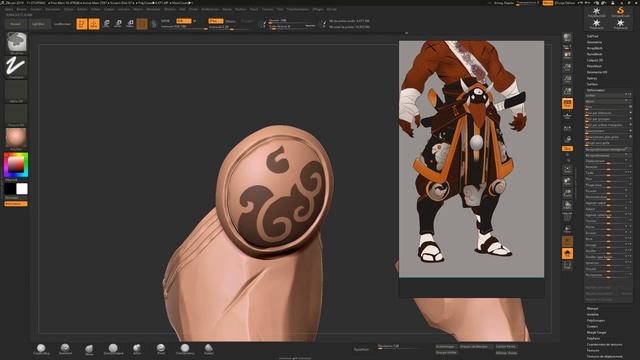The height and width of the screenshot is (360, 640).
Task: Select the DamStandard brush in bottom shelf
Action: pyautogui.click(x=113, y=349)
